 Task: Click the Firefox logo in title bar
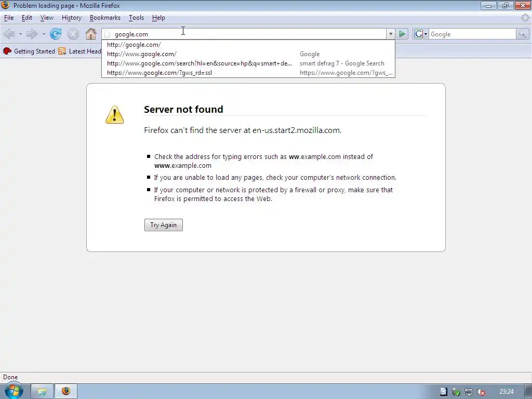5,5
